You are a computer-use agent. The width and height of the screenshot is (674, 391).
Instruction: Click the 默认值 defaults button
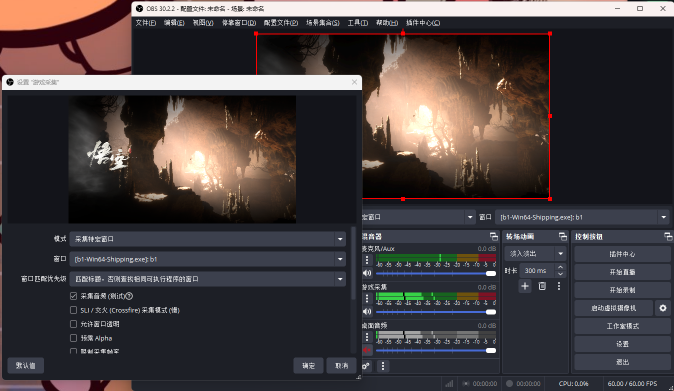click(25, 366)
